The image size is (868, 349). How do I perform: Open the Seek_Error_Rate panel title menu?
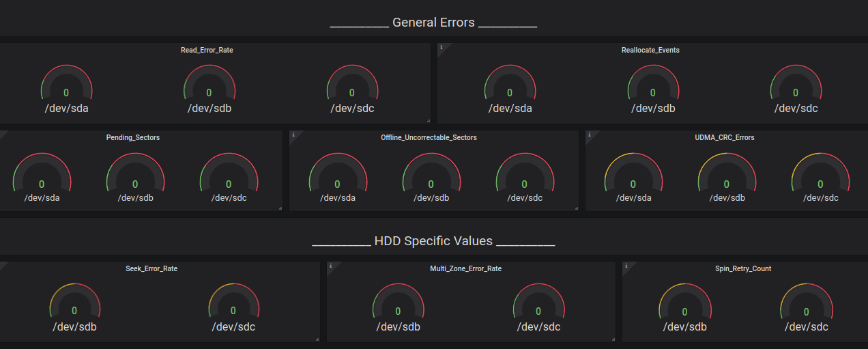[151, 268]
